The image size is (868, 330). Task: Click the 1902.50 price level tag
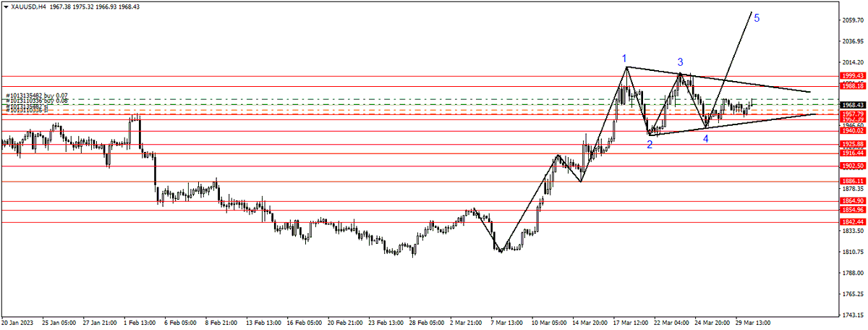pos(853,166)
